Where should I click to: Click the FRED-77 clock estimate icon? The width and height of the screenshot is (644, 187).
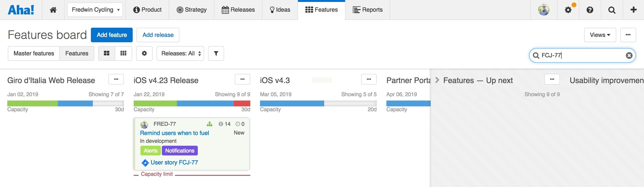237,124
